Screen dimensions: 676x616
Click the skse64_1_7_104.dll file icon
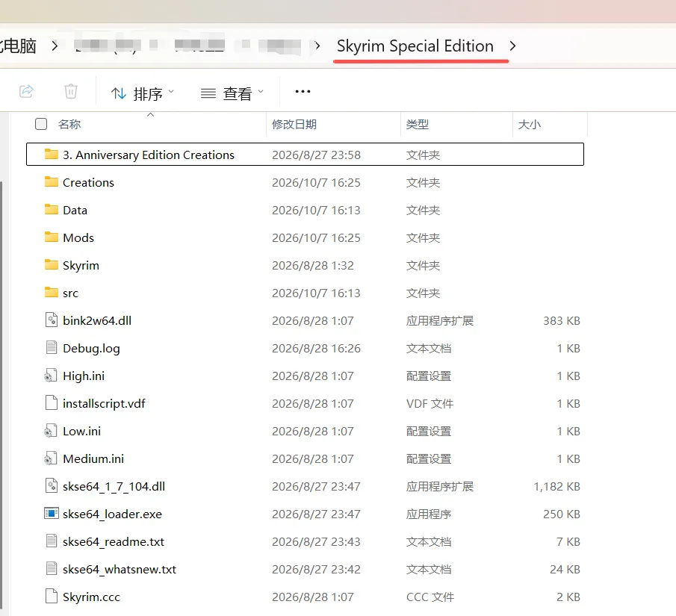coord(52,485)
